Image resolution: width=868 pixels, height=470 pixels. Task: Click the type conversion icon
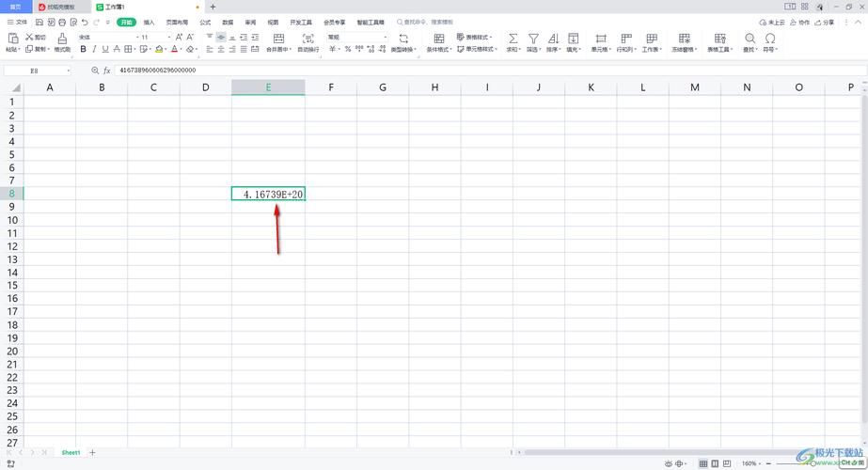[x=403, y=39]
